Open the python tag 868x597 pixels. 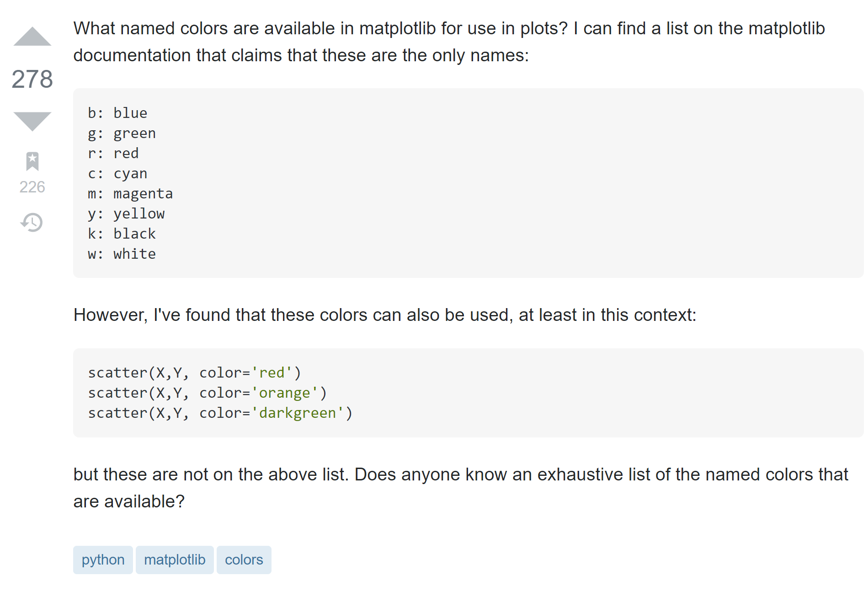click(102, 560)
